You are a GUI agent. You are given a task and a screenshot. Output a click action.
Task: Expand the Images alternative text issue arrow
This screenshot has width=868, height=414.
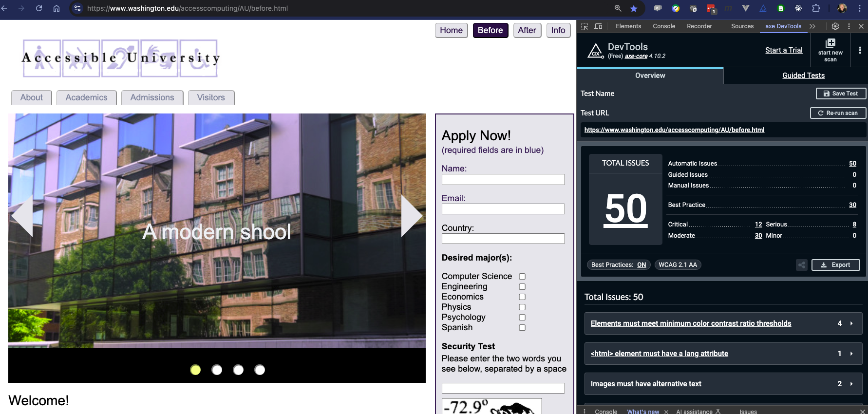point(851,384)
